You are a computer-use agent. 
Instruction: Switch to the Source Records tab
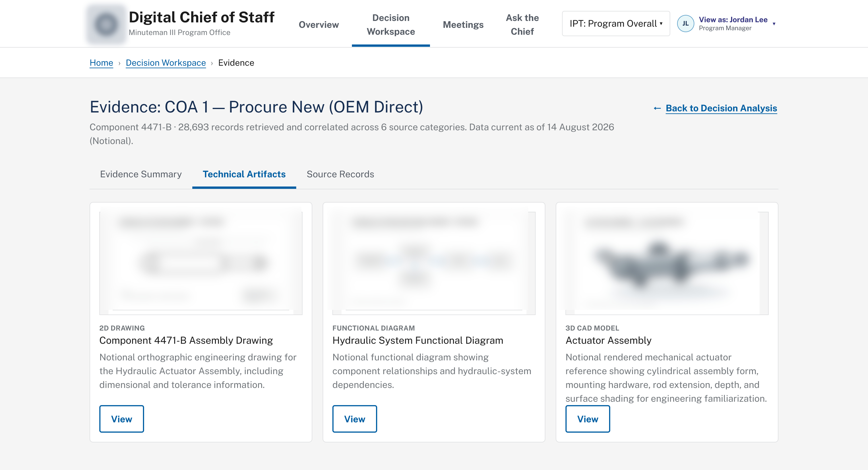[x=340, y=174]
